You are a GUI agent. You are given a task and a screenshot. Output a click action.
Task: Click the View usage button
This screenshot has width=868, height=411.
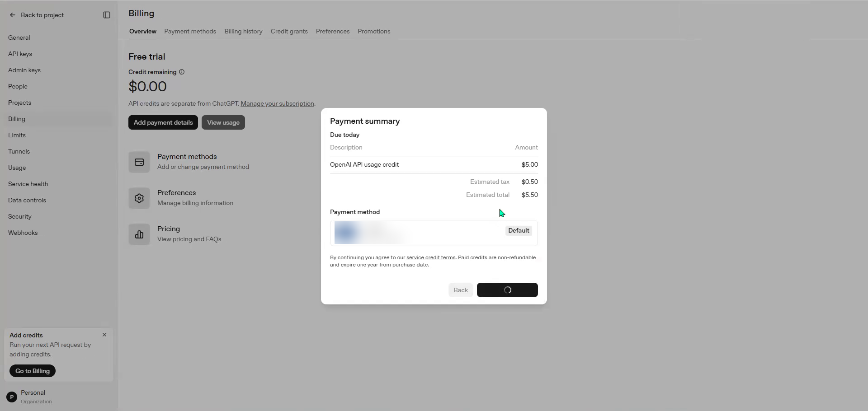[x=223, y=122]
